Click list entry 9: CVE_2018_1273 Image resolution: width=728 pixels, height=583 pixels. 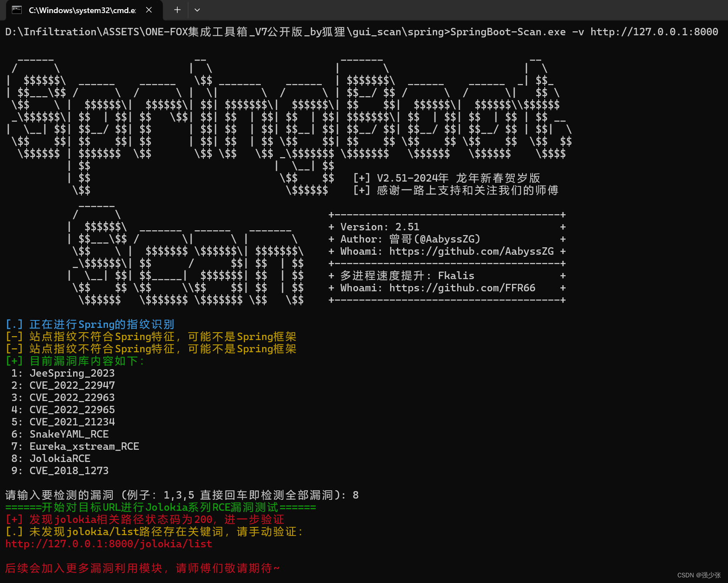(60, 471)
